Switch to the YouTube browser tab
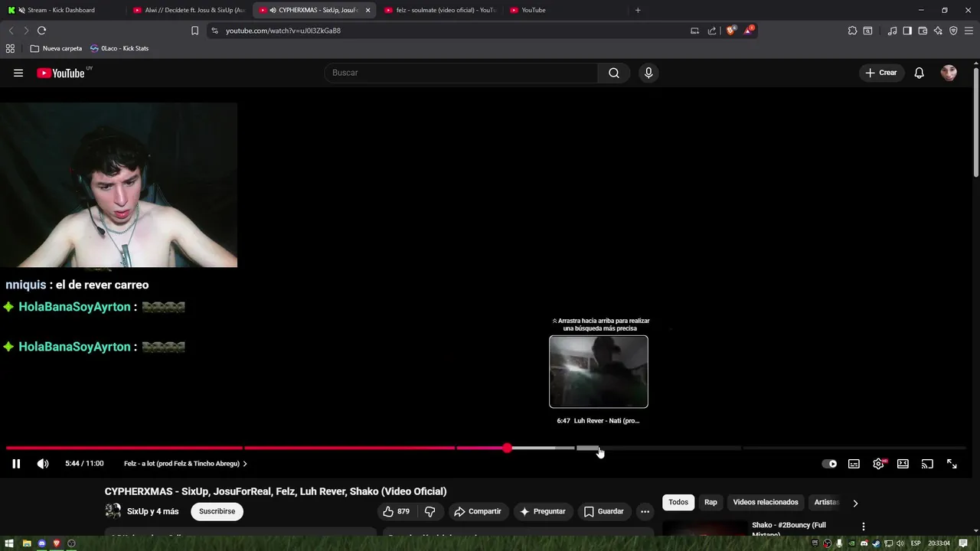Image resolution: width=980 pixels, height=551 pixels. click(x=563, y=10)
